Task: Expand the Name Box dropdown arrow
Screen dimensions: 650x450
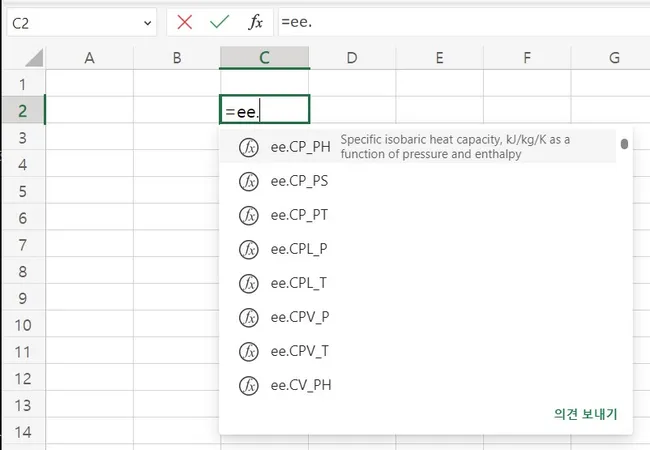Action: pyautogui.click(x=147, y=22)
